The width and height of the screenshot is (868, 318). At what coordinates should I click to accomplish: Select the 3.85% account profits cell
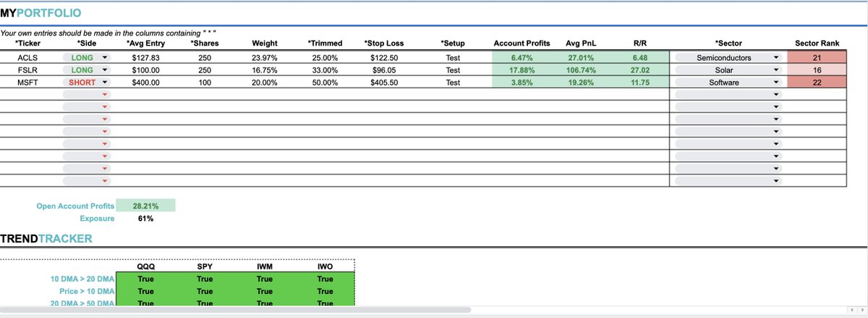pyautogui.click(x=521, y=83)
